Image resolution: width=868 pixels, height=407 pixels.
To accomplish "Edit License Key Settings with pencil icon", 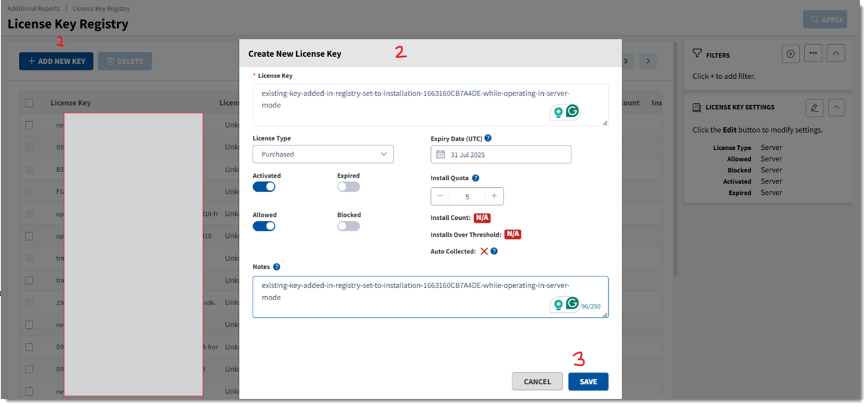I will click(x=814, y=107).
